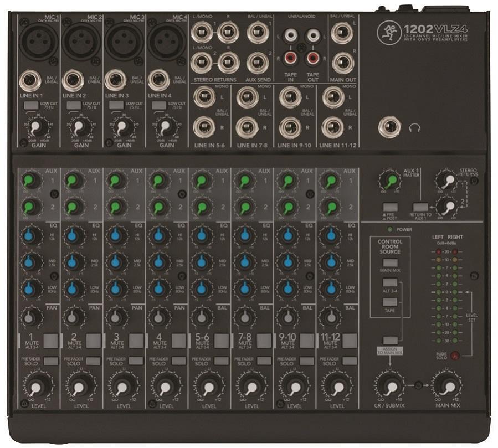This screenshot has height=448, width=498.
Task: Enable PRE FADER SOLO on channel 3
Action: (x=136, y=361)
